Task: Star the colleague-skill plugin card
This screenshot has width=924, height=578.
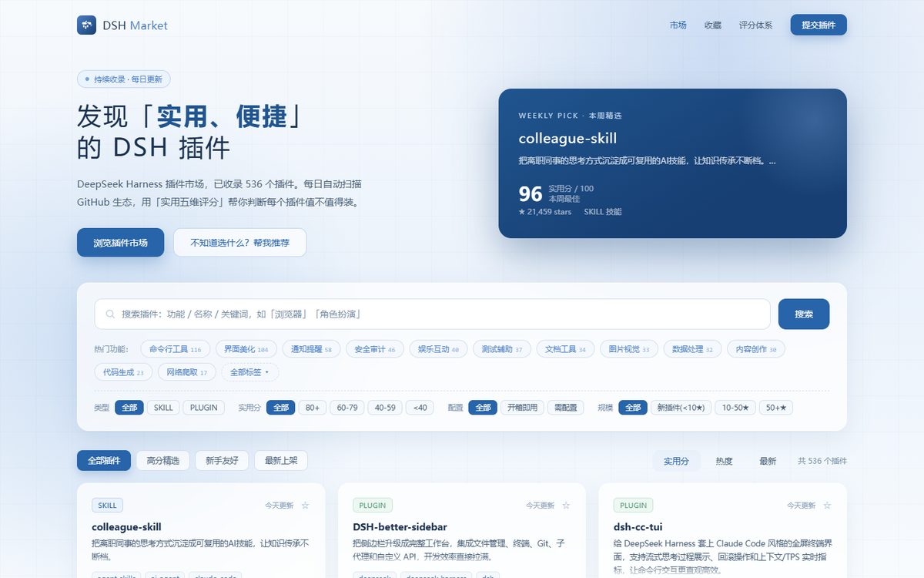Action: [x=305, y=506]
